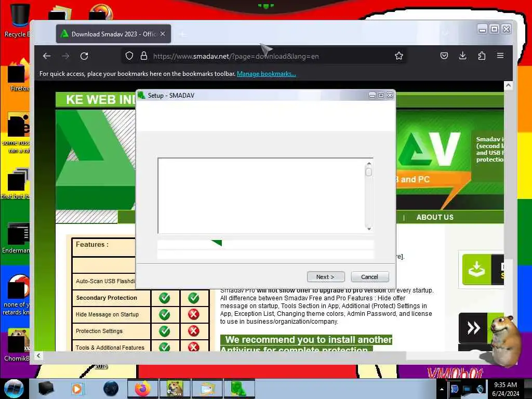The width and height of the screenshot is (532, 399).
Task: Click the media player taskbar icon
Action: [x=77, y=389]
